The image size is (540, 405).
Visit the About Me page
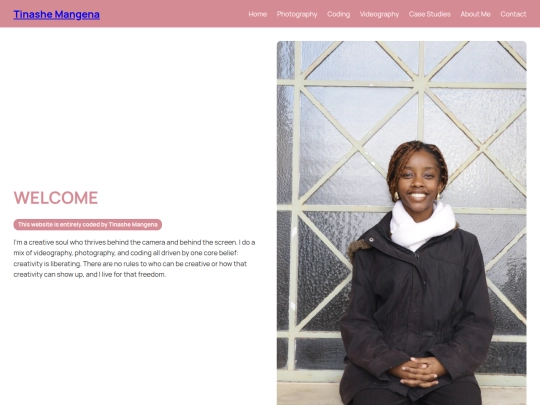pos(475,14)
